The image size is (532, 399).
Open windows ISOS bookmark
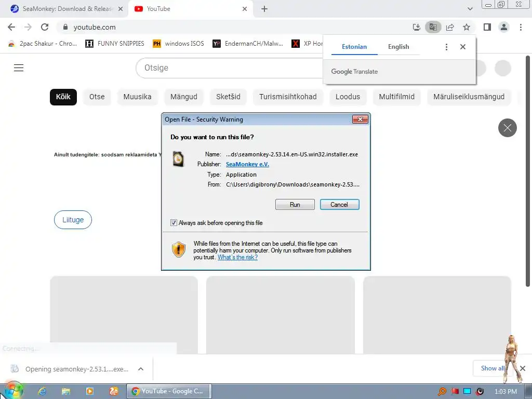pos(179,44)
